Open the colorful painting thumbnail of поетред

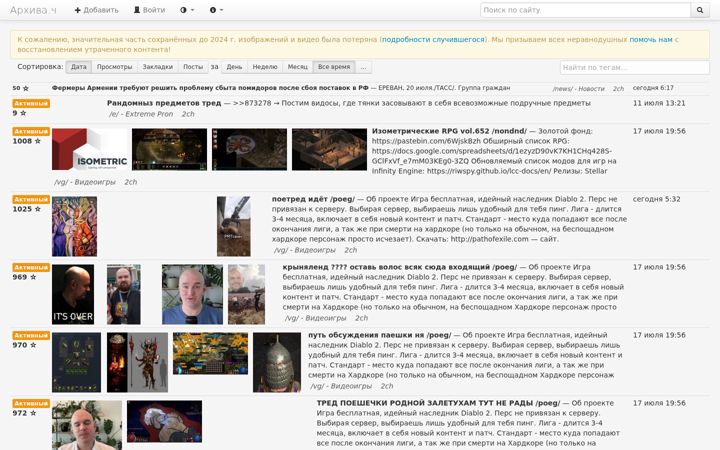coord(74,226)
